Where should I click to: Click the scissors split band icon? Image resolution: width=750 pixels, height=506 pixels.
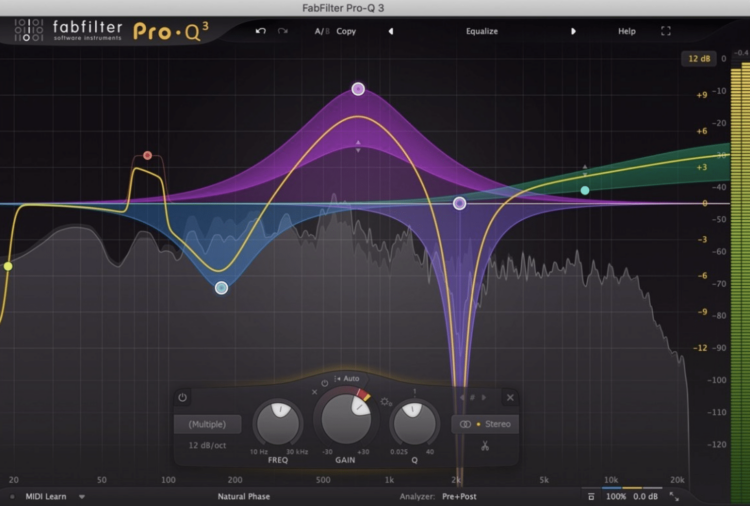[x=485, y=446]
